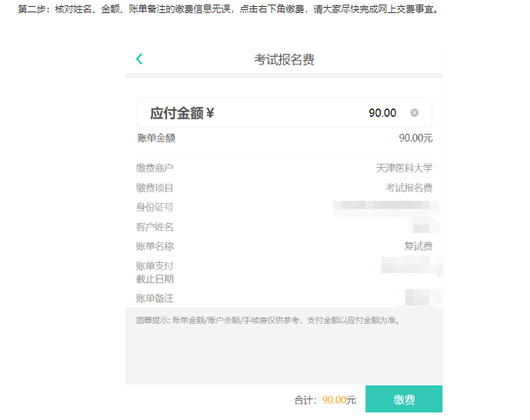Click the back arrow in the header

click(x=139, y=59)
